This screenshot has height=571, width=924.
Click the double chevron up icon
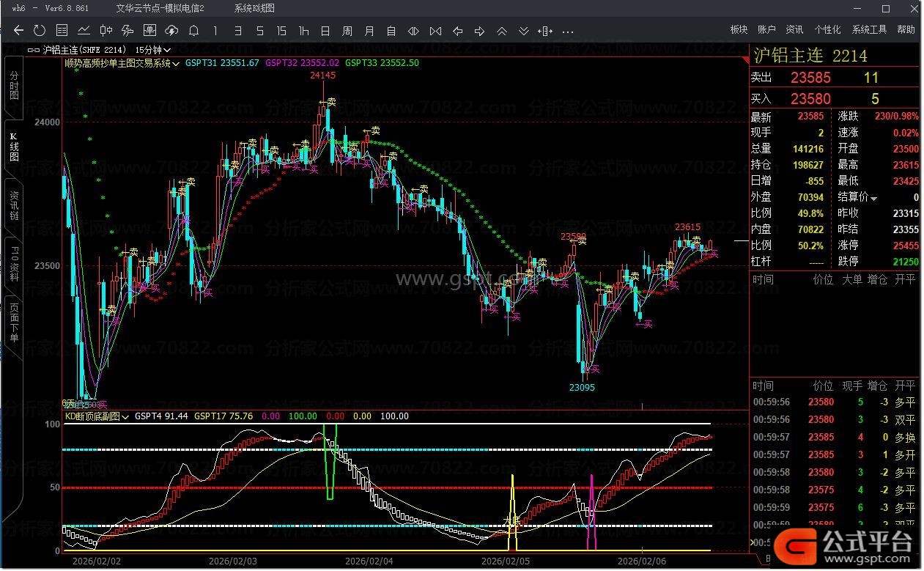502,31
